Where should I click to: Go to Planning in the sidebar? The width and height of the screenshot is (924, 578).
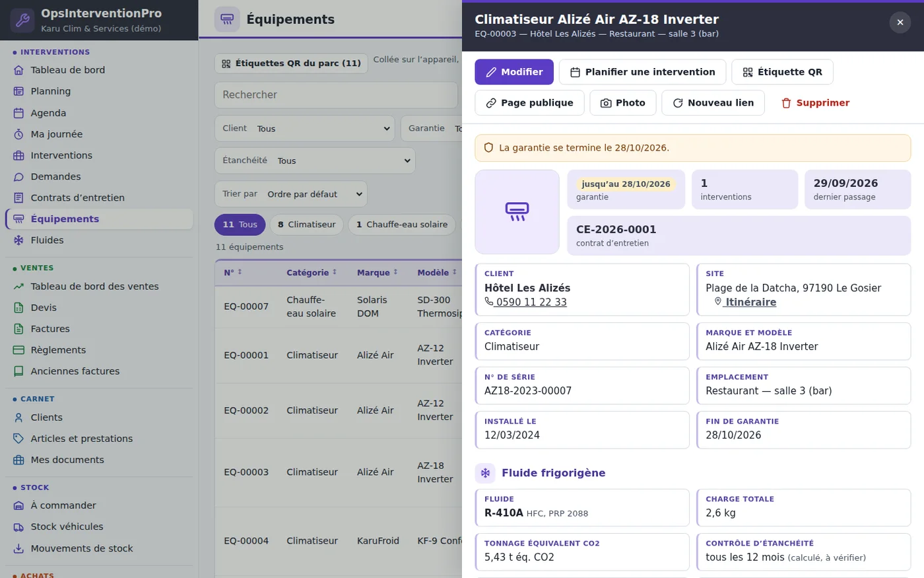point(99,91)
